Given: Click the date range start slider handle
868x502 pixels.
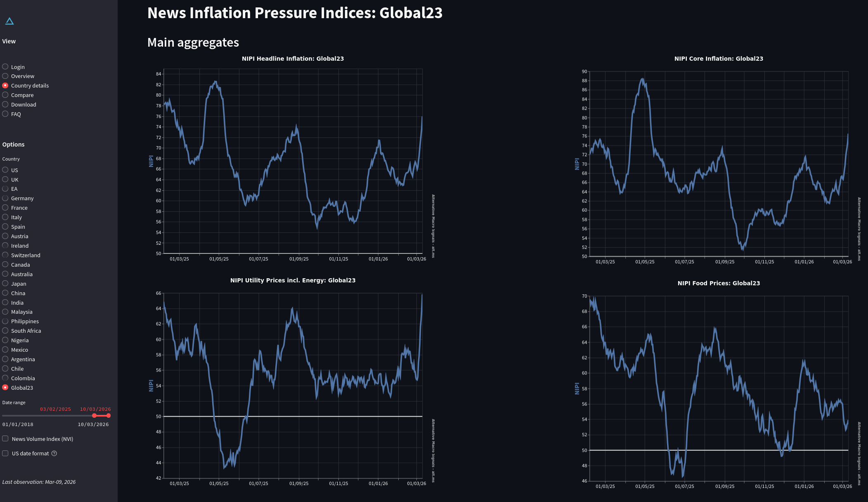Looking at the screenshot, I should click(95, 415).
